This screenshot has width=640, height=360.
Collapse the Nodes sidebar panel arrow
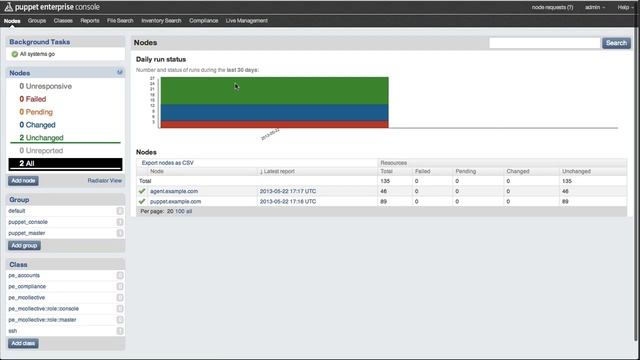(x=120, y=73)
